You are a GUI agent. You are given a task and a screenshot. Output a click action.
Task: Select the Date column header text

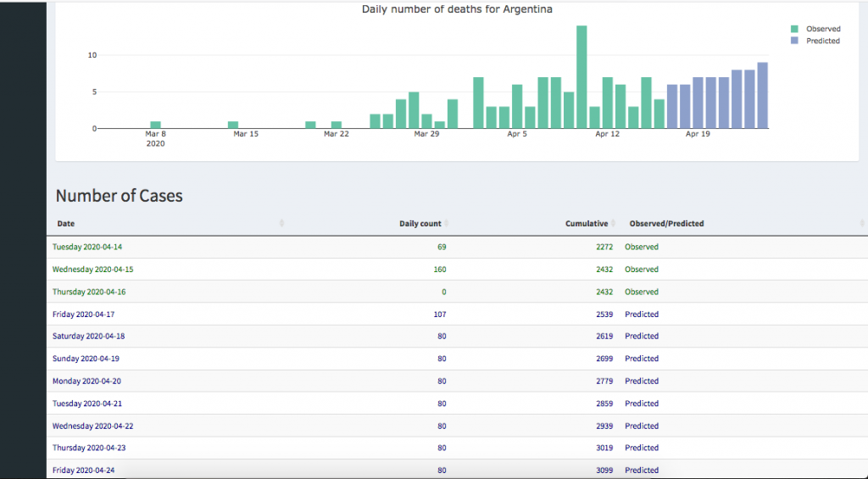click(x=65, y=224)
